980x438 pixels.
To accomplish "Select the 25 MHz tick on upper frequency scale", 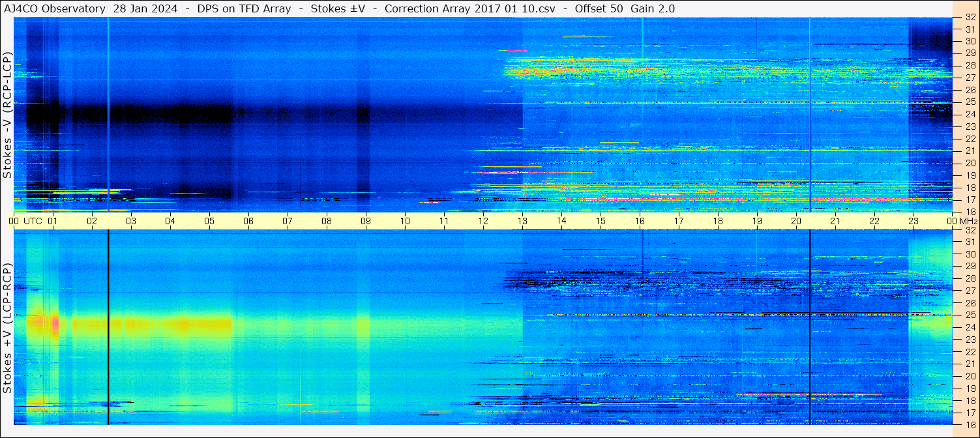I will (970, 102).
